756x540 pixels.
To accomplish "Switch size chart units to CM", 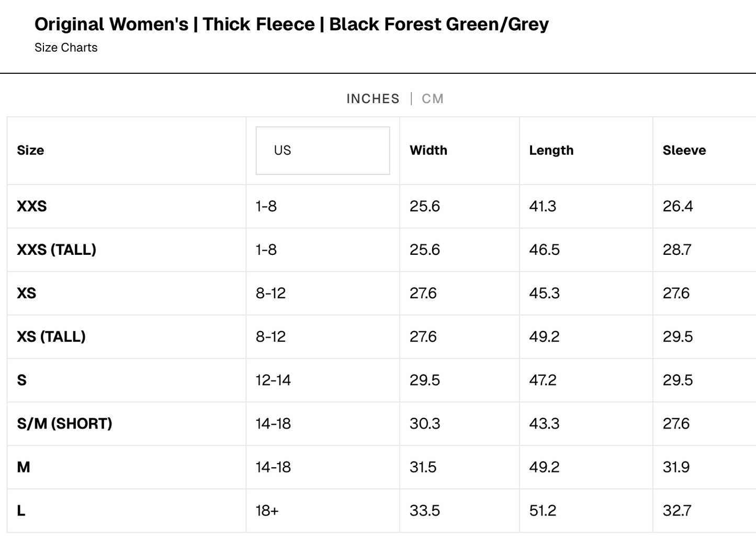I will [432, 99].
